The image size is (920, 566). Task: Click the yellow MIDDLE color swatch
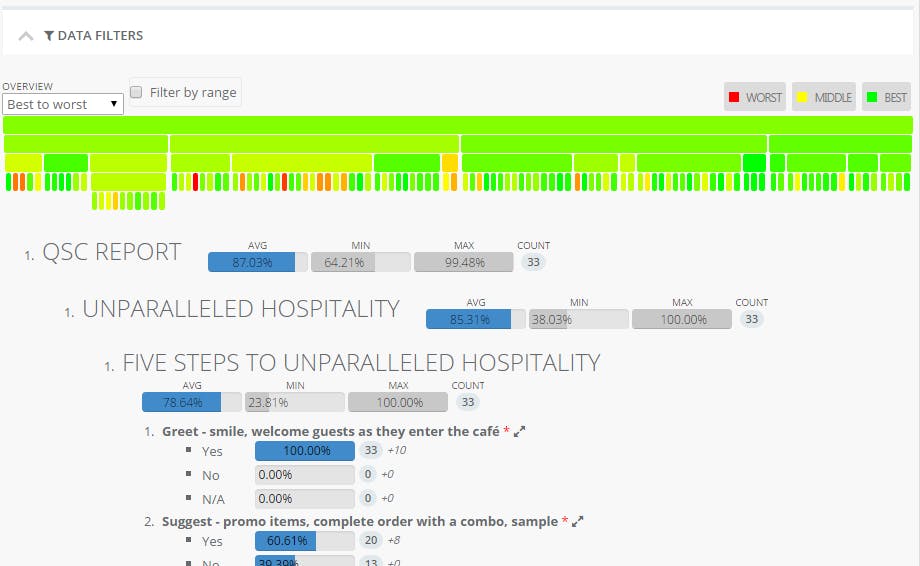tap(802, 97)
